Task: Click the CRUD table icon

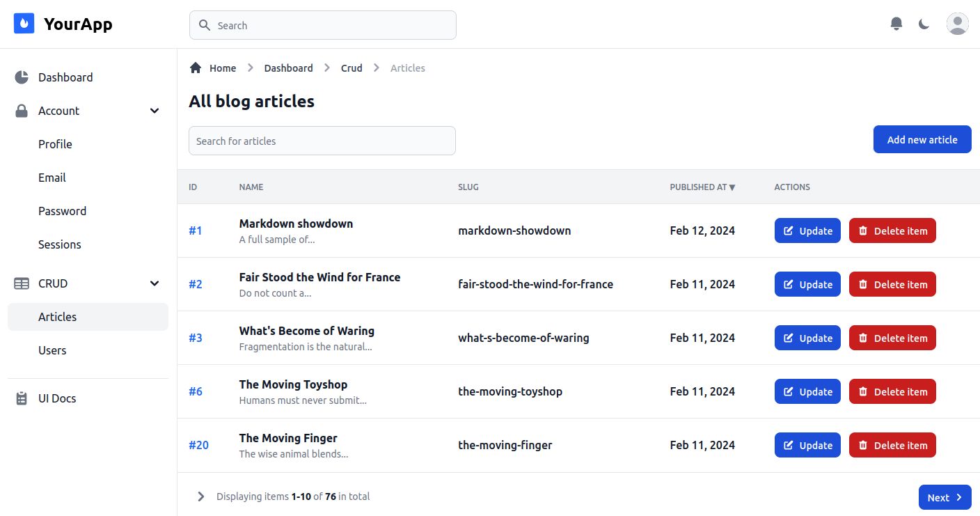Action: (x=22, y=283)
